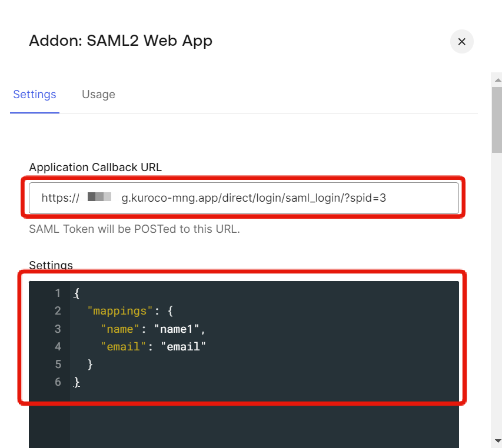Switch to the Usage tab
This screenshot has height=448, width=502.
(x=98, y=95)
